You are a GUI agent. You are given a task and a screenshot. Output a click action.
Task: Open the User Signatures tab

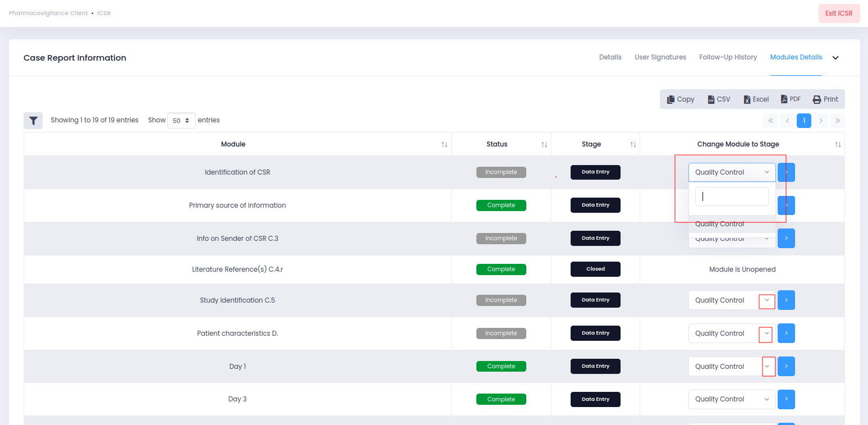point(660,57)
